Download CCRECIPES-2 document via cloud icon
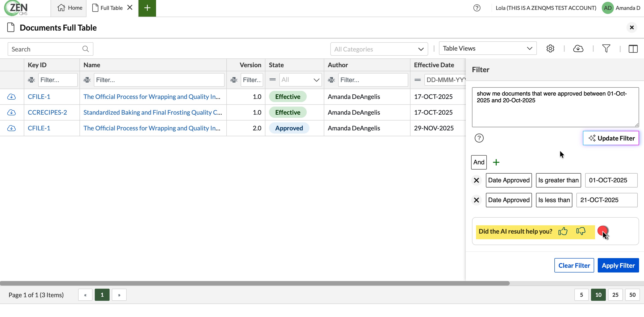The height and width of the screenshot is (317, 644). pos(11,112)
